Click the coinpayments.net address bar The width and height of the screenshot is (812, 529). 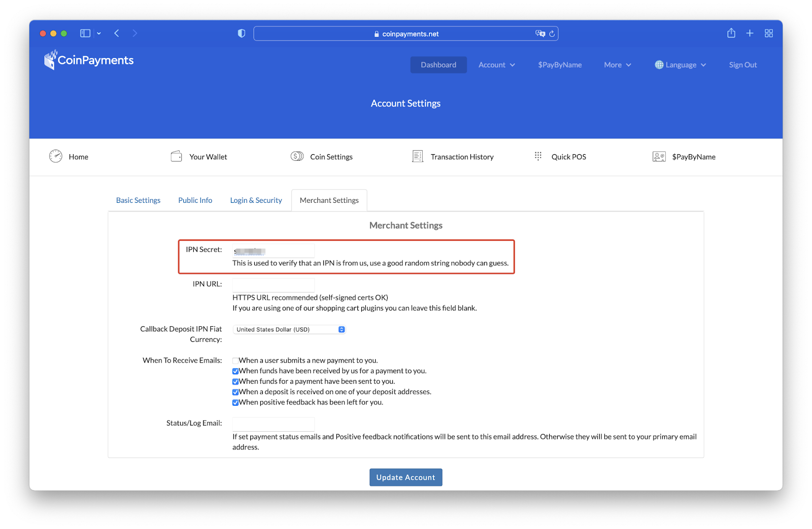point(406,33)
